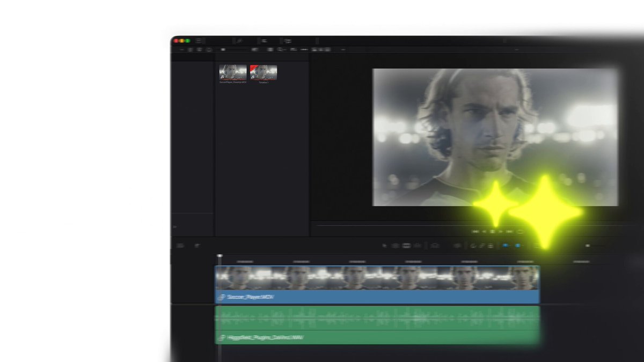Toggle timeline Snapping magnet icon
The width and height of the screenshot is (644, 362).
[x=473, y=246]
